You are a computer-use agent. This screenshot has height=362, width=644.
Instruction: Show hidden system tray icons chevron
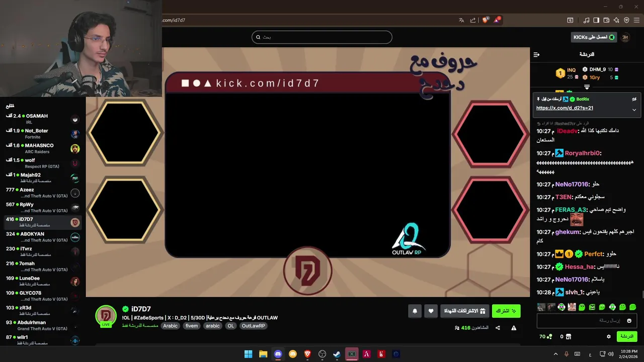point(555,354)
